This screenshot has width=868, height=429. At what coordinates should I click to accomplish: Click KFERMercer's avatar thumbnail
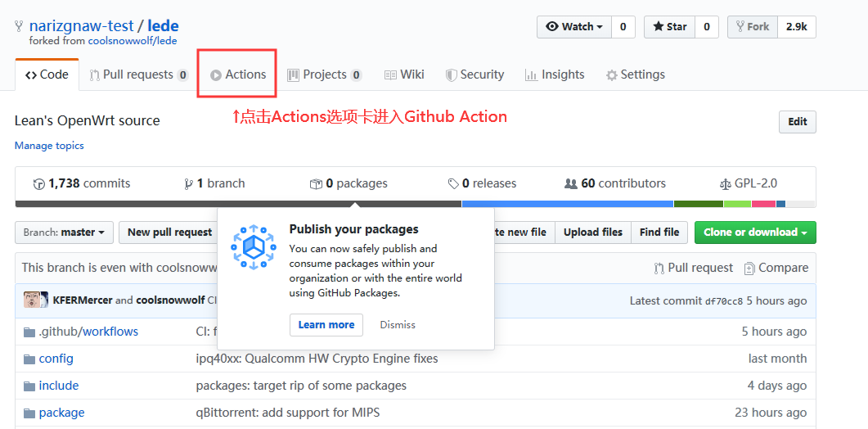[x=35, y=300]
